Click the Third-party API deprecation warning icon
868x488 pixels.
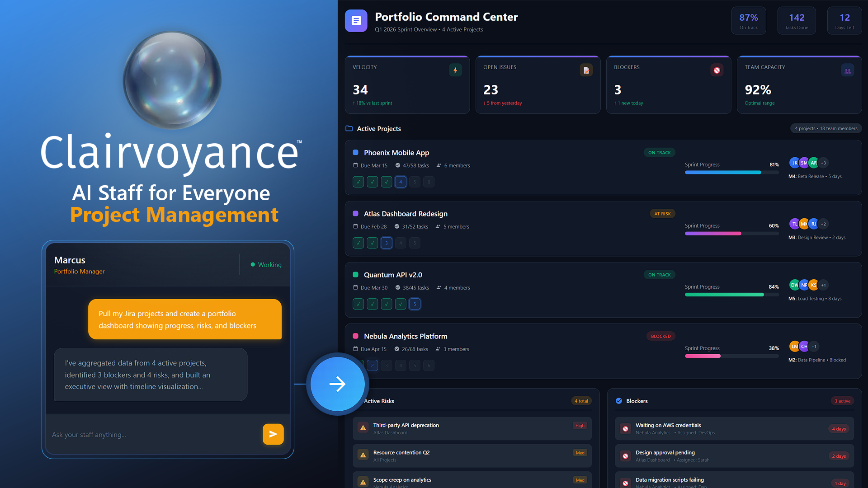click(363, 428)
